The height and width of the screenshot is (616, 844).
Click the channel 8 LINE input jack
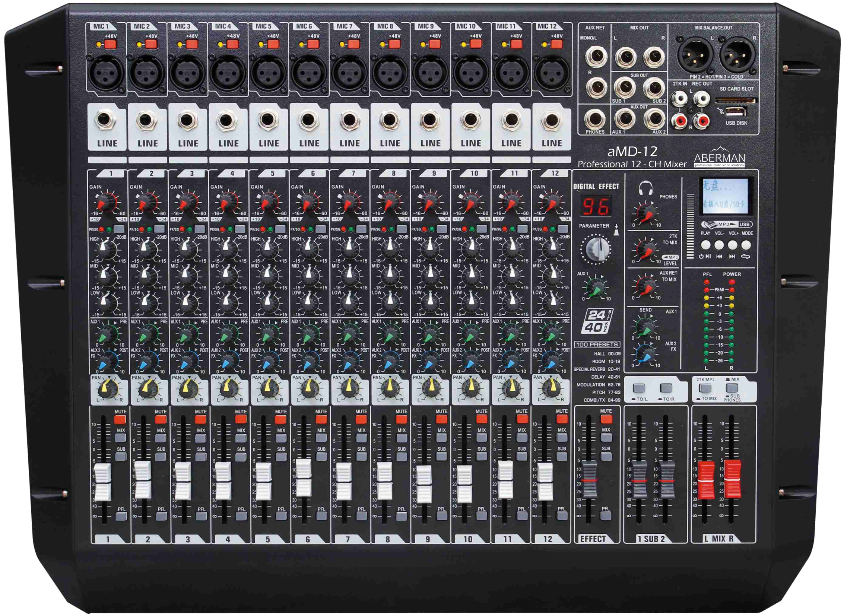coord(389,120)
